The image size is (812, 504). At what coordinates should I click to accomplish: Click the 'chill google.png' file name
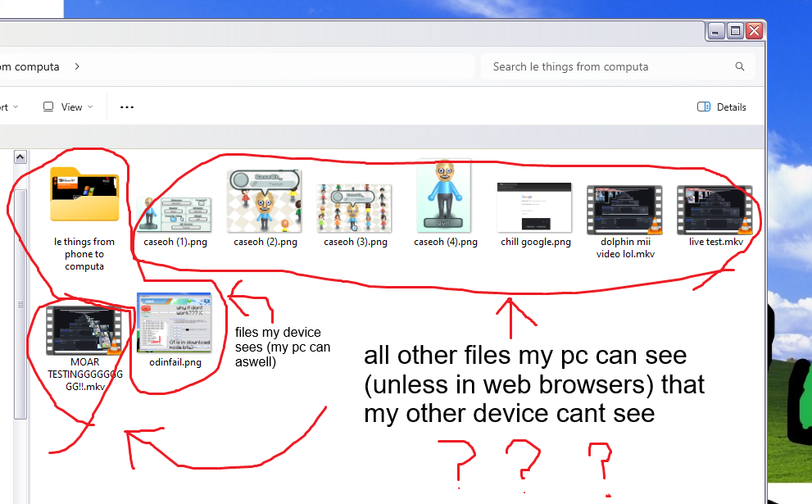(x=536, y=242)
